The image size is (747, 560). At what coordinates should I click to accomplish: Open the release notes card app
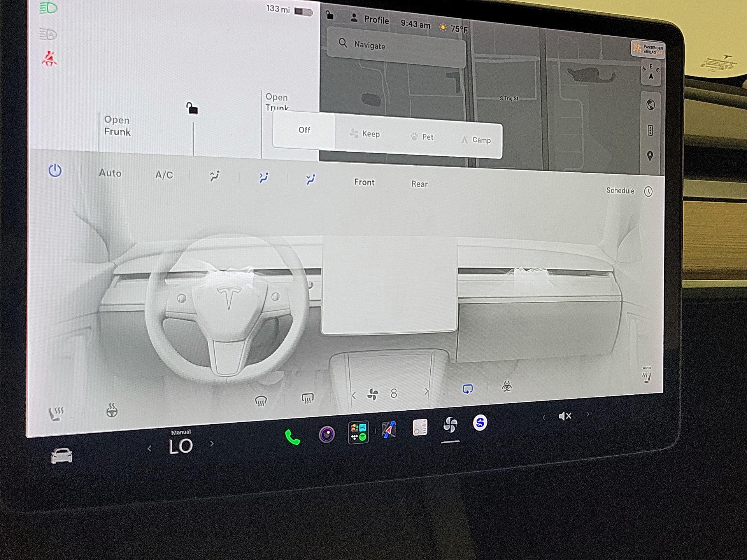(x=420, y=427)
